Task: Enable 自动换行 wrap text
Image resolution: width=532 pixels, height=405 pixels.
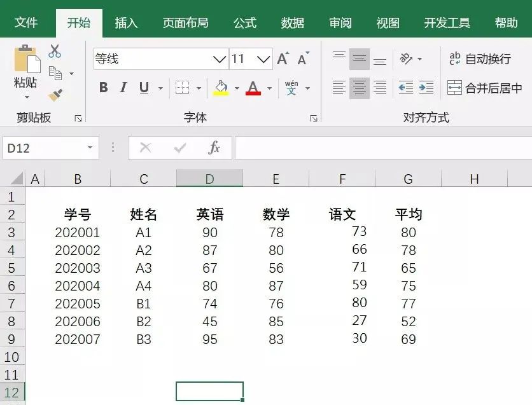Action: pyautogui.click(x=482, y=59)
